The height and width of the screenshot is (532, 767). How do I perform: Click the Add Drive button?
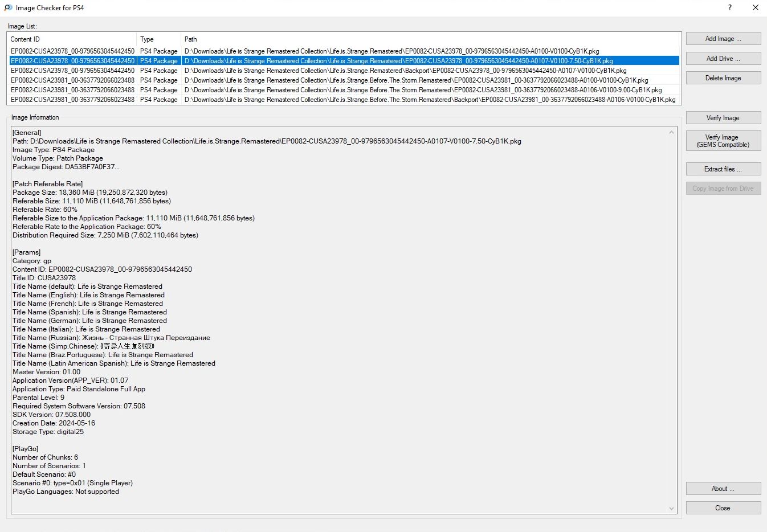point(723,59)
